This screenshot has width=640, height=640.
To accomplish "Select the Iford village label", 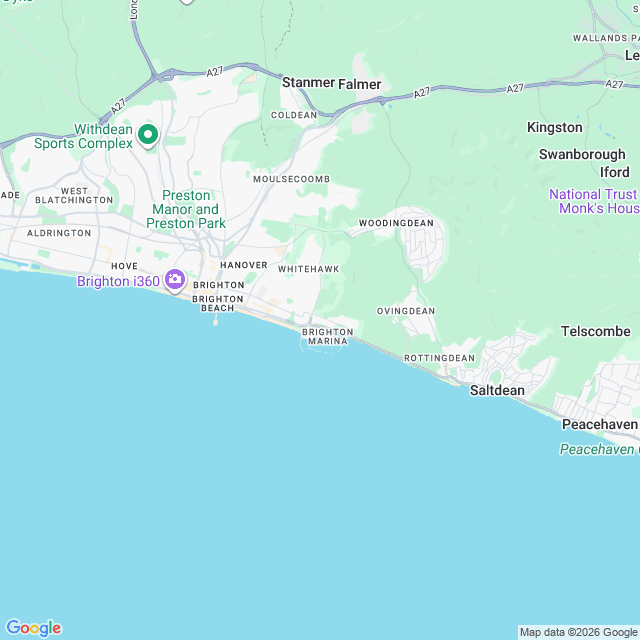I will (615, 172).
